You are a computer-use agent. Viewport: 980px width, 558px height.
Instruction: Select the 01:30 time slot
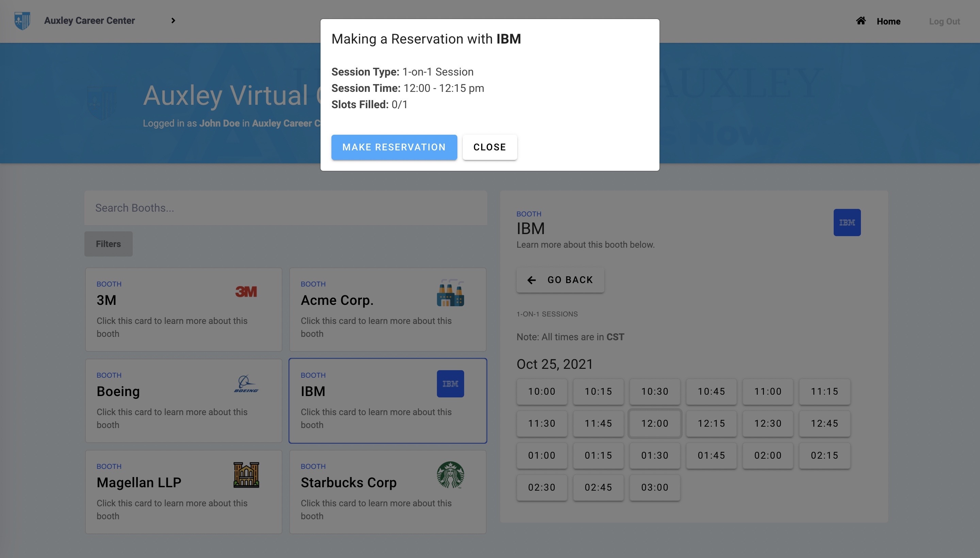click(x=655, y=456)
